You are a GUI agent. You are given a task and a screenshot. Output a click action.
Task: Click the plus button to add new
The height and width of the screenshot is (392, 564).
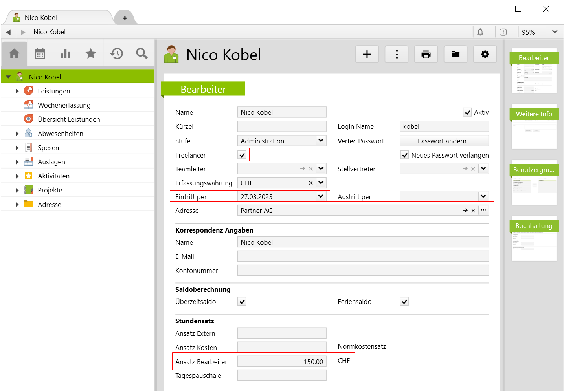367,54
